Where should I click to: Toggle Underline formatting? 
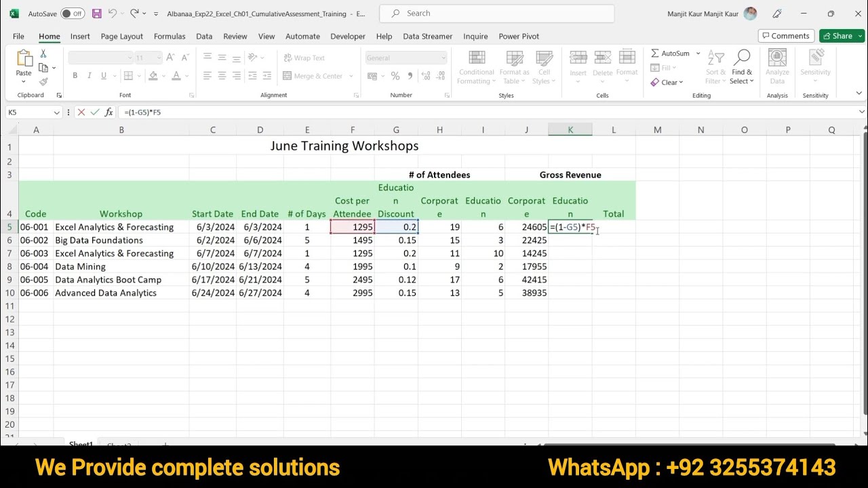tap(104, 76)
